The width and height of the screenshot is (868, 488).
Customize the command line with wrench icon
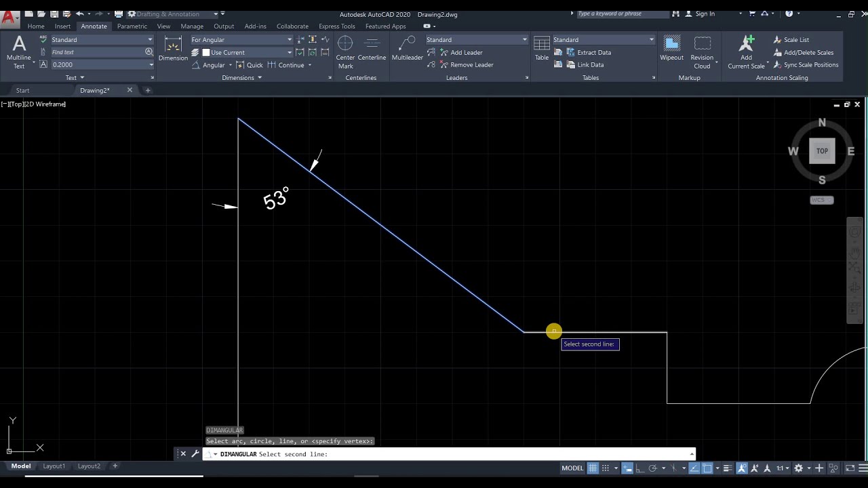point(195,454)
